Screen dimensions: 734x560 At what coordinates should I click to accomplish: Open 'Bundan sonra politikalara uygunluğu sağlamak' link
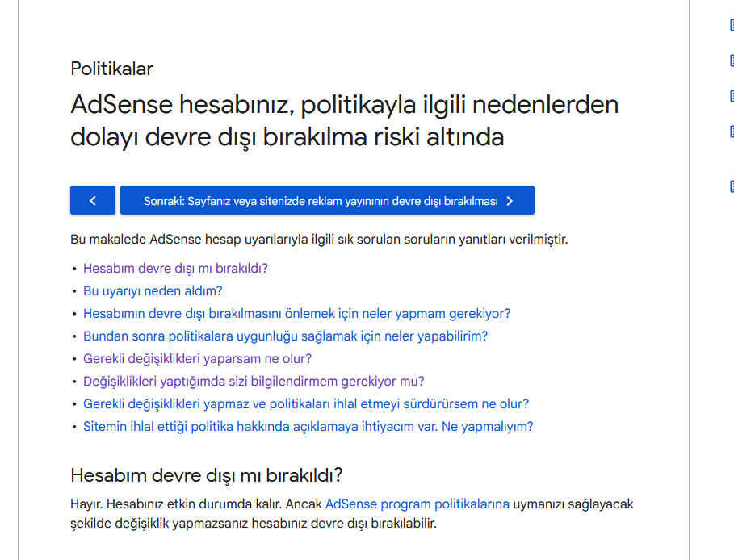pyautogui.click(x=286, y=336)
